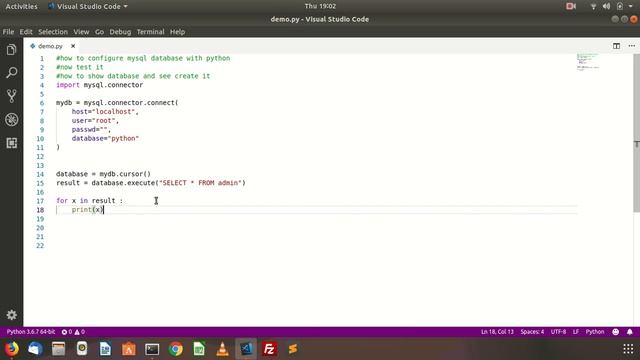Launch Sublime Text from the dock
640x360 pixels.
(x=293, y=349)
